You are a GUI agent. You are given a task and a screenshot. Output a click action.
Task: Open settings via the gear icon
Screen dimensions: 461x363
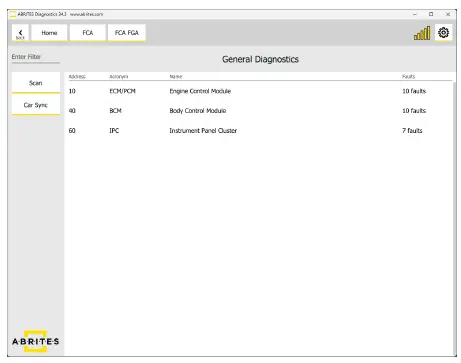(443, 33)
